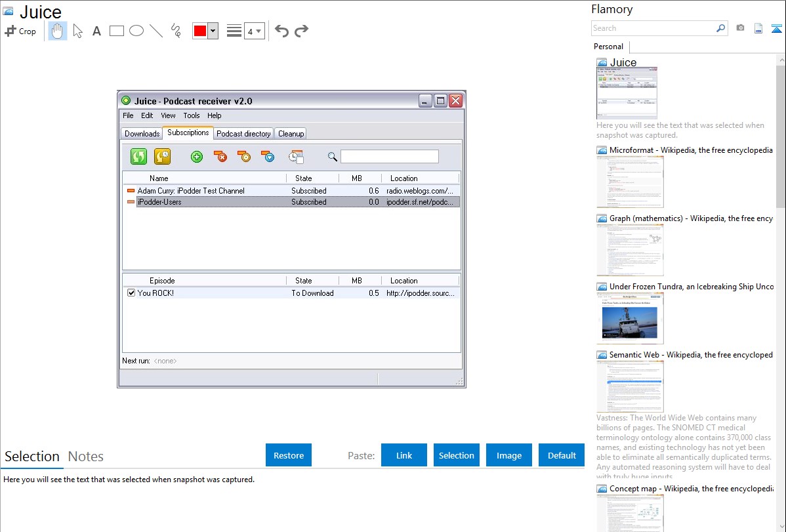Select the Crop tool
Viewport: 786px width, 532px height.
pyautogui.click(x=20, y=31)
